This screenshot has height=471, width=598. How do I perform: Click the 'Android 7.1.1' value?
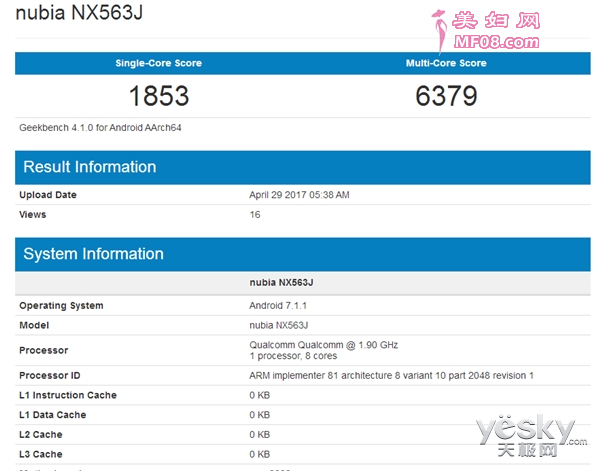pyautogui.click(x=278, y=306)
